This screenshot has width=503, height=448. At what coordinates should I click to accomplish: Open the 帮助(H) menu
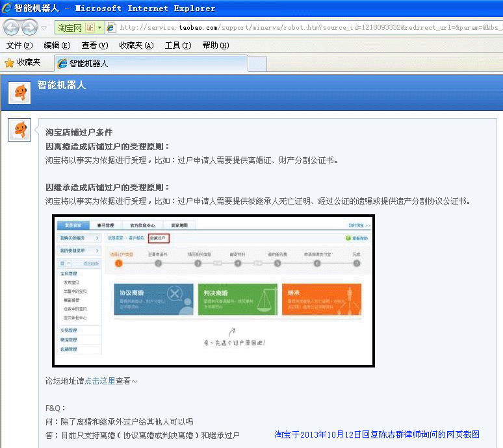click(216, 45)
